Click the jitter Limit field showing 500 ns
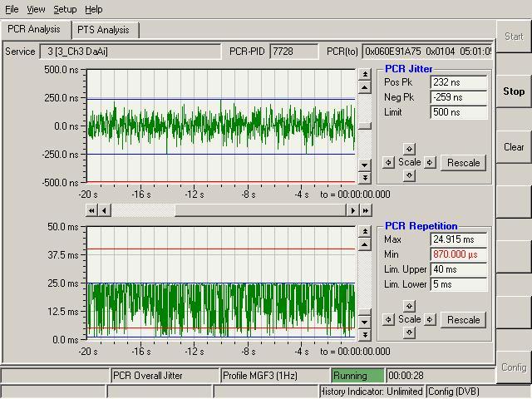 458,112
